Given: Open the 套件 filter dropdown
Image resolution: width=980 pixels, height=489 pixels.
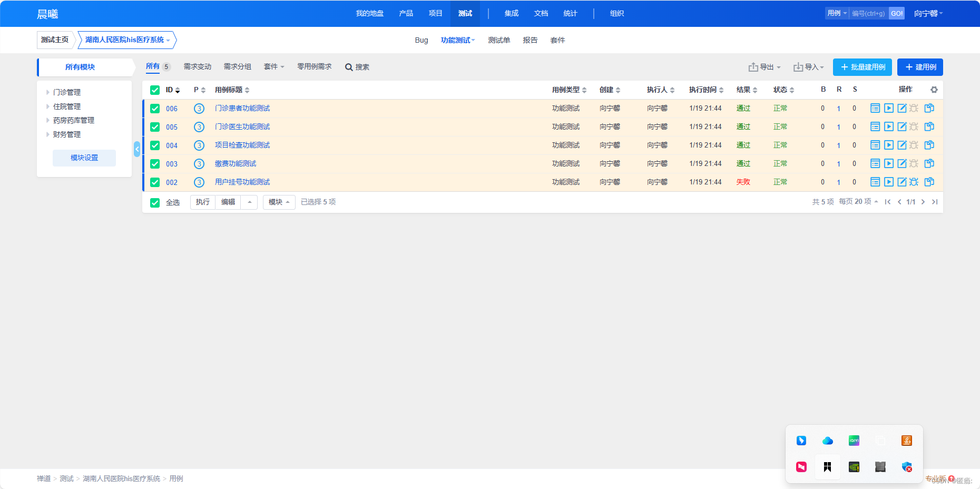Looking at the screenshot, I should [x=274, y=66].
